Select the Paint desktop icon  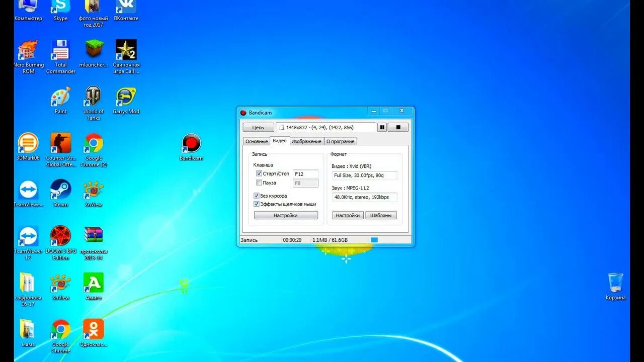click(x=61, y=101)
